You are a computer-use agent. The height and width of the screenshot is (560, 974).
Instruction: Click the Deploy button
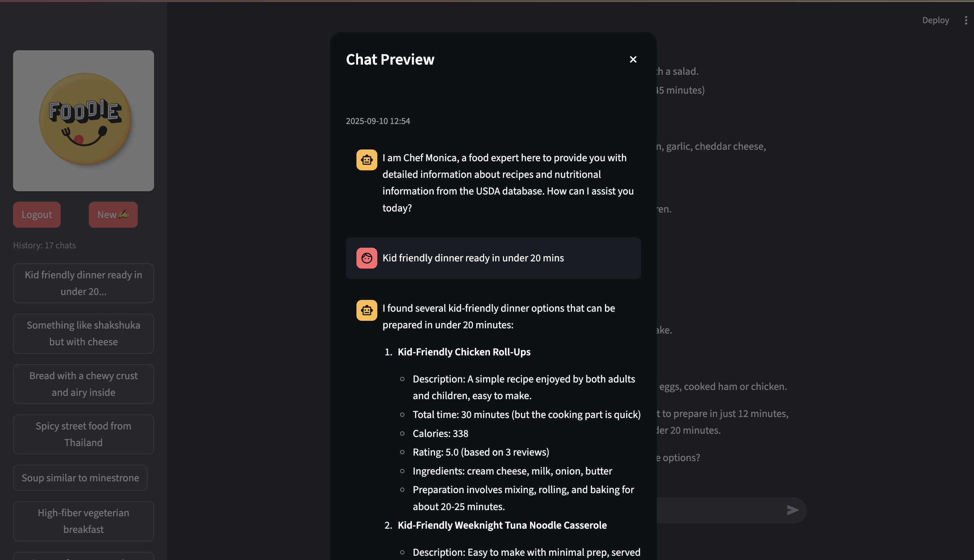(935, 20)
